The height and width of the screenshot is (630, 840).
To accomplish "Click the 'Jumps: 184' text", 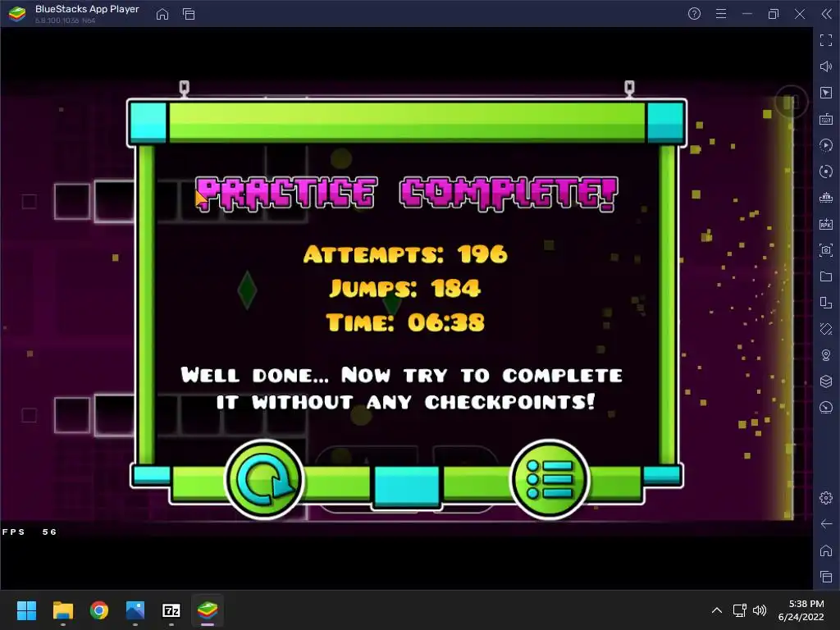I will [405, 288].
